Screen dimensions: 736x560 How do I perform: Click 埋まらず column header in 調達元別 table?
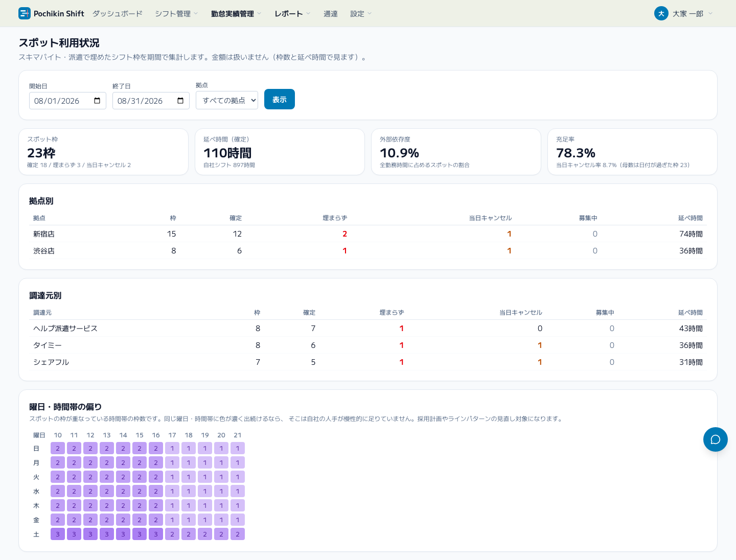[x=392, y=313]
